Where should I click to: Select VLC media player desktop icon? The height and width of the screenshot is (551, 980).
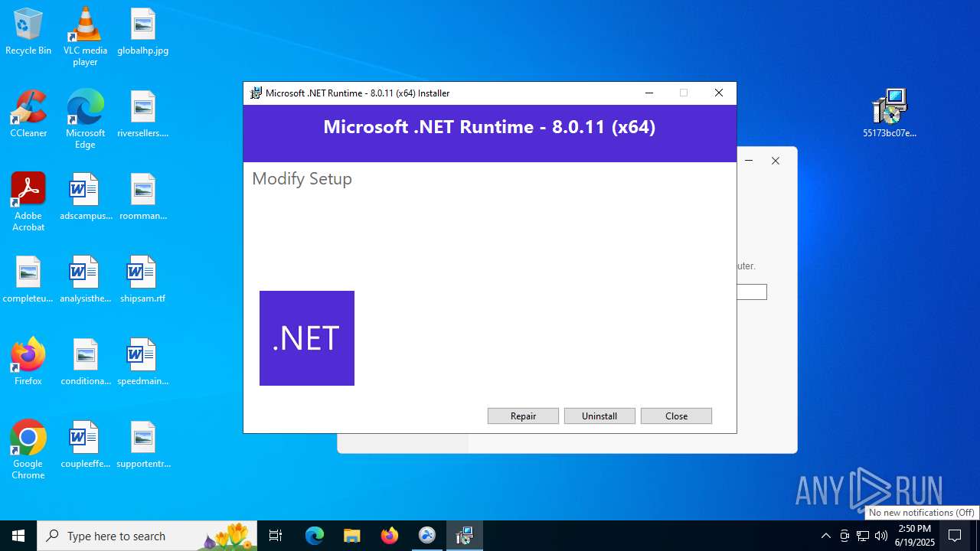[x=85, y=37]
